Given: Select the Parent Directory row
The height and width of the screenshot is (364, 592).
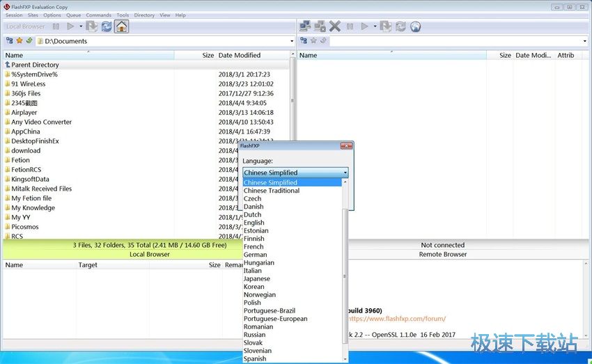Looking at the screenshot, I should (x=146, y=65).
